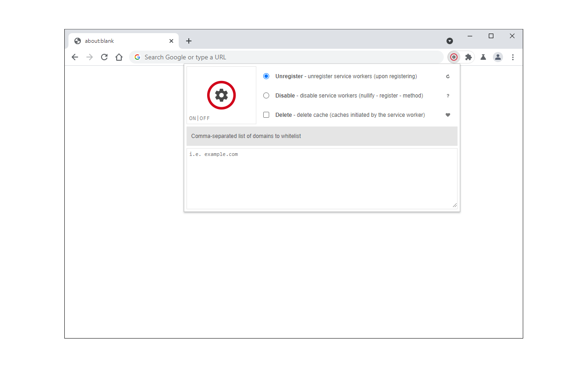Screen dimensions: 588x368
Task: Select the Disable radio option
Action: (x=266, y=96)
